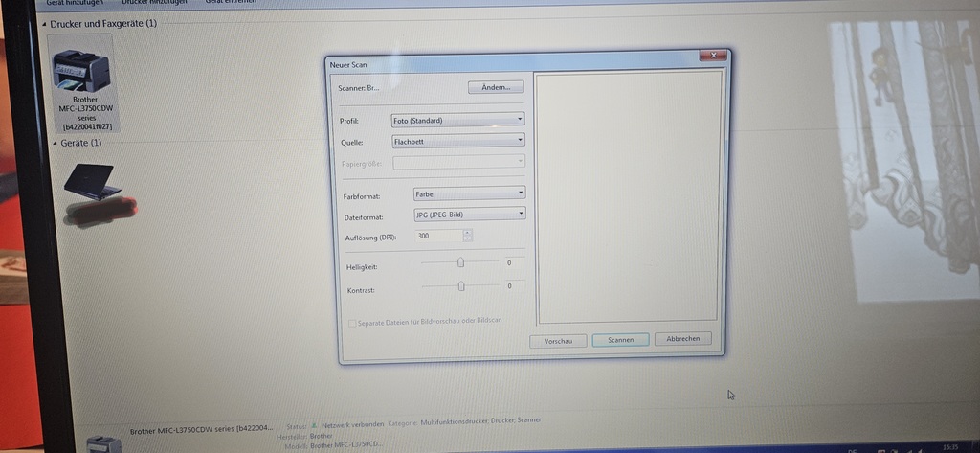
Task: Click Gerät hinzufügen in the toolbar
Action: pyautogui.click(x=75, y=3)
